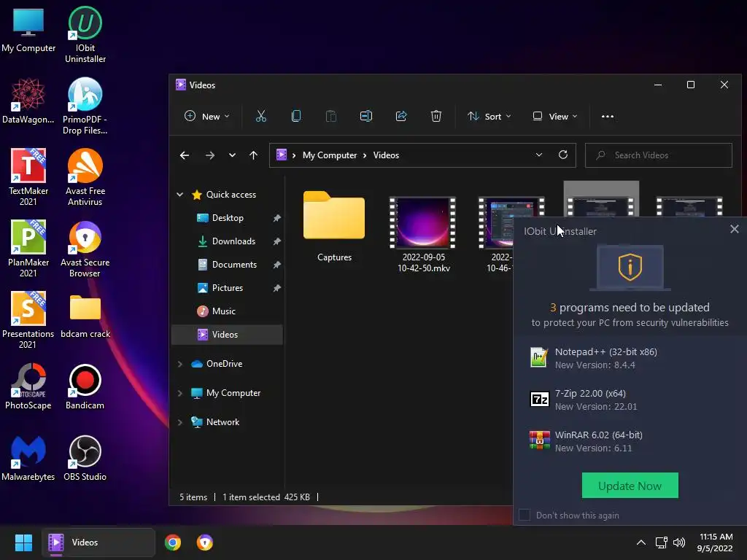Open IObit Uninstaller desktop shortcut
The height and width of the screenshot is (560, 747).
click(x=85, y=35)
